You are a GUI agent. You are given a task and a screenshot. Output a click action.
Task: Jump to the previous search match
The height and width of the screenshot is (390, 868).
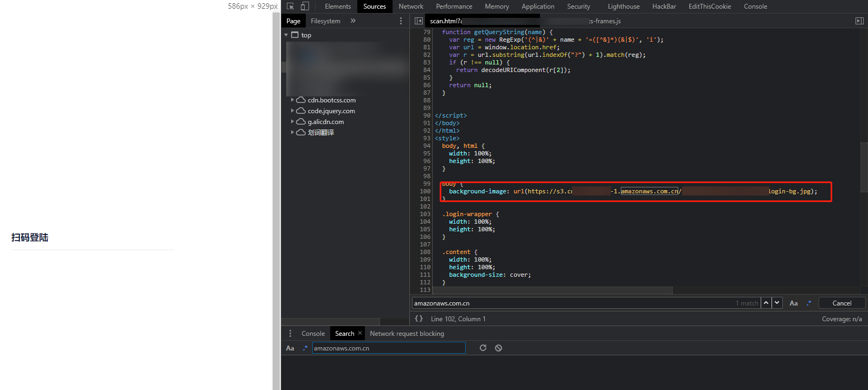point(766,303)
